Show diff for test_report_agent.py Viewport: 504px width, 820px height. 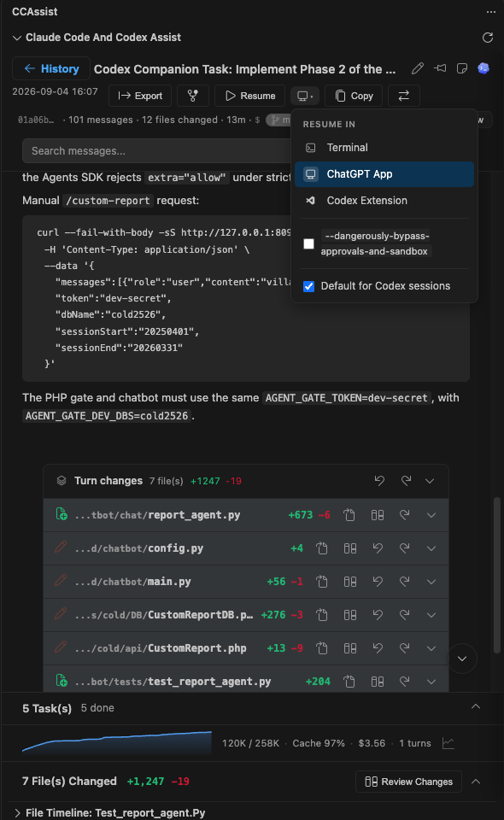(x=378, y=682)
